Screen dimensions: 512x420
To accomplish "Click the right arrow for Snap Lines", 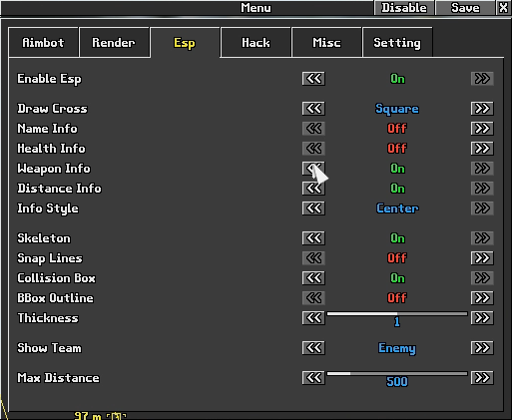I will (482, 258).
